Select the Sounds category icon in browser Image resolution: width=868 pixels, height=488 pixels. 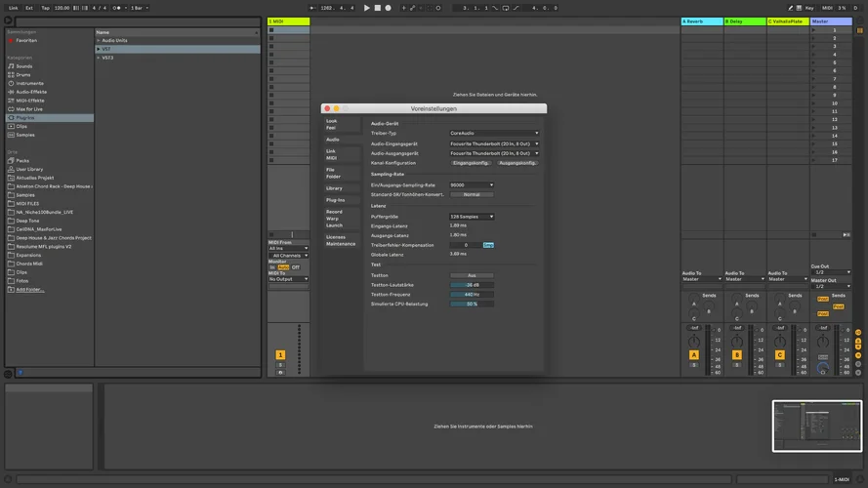pos(12,66)
